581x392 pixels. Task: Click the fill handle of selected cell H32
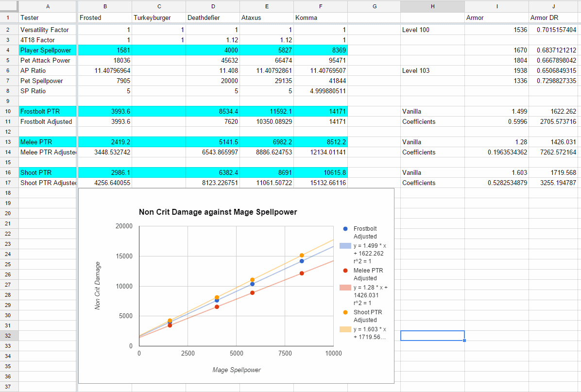click(464, 341)
